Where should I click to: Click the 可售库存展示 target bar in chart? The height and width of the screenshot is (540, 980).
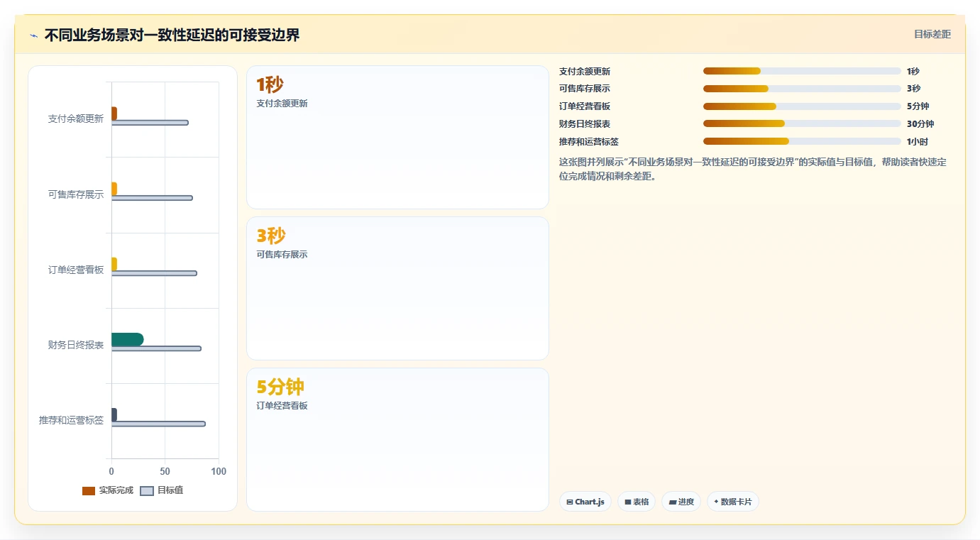coord(152,198)
